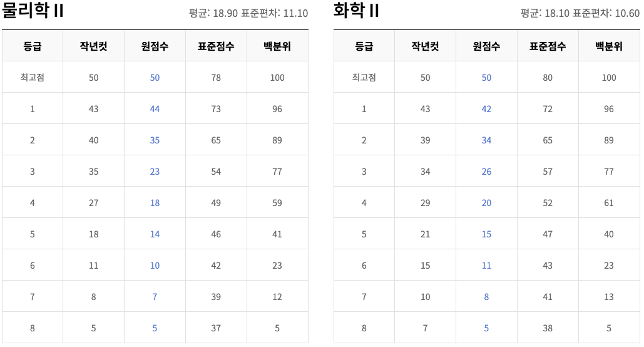This screenshot has width=644, height=347.
Task: Click 화학 II top raw score 50
Action: click(x=486, y=78)
